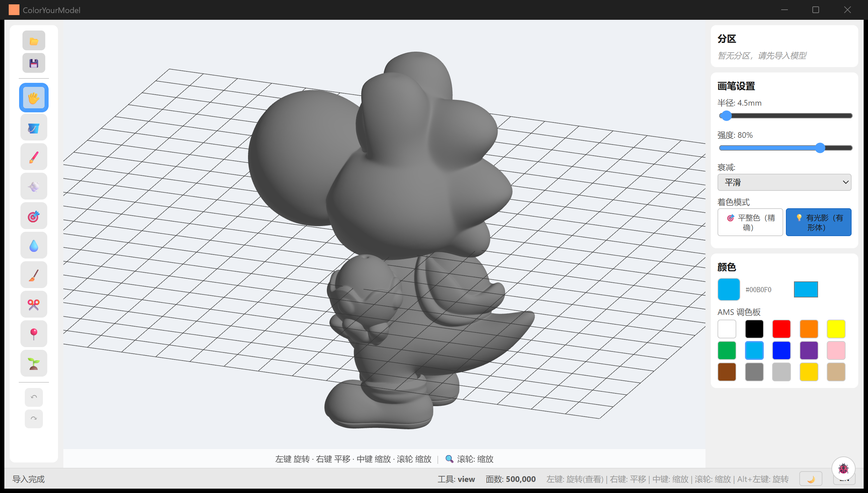Select the pink paintbrush tool
This screenshot has height=493, width=868.
(34, 157)
